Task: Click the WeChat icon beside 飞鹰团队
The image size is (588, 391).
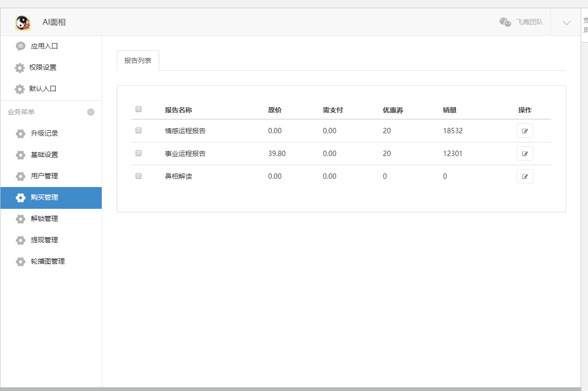Action: [x=505, y=22]
